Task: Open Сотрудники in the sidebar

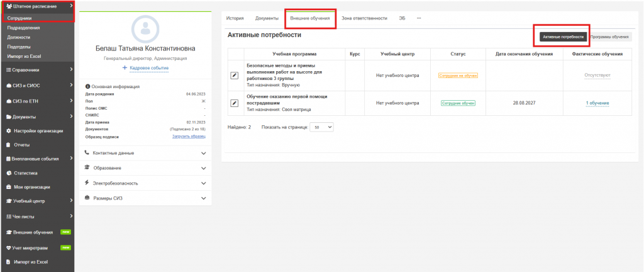Action: [x=19, y=18]
